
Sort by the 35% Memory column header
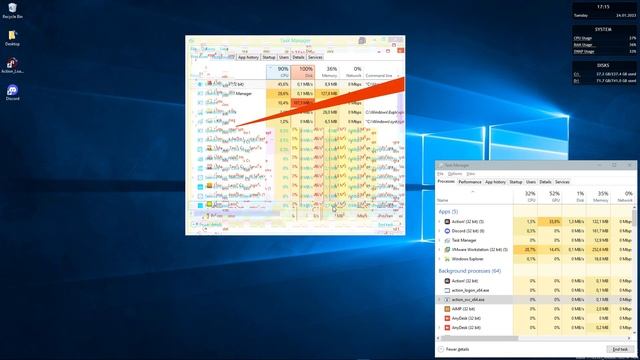(x=598, y=196)
